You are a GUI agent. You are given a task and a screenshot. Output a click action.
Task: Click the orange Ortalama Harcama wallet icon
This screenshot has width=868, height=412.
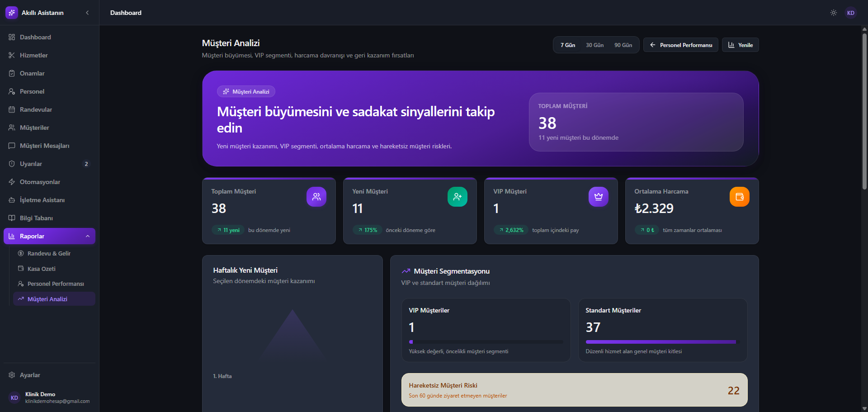tap(740, 197)
